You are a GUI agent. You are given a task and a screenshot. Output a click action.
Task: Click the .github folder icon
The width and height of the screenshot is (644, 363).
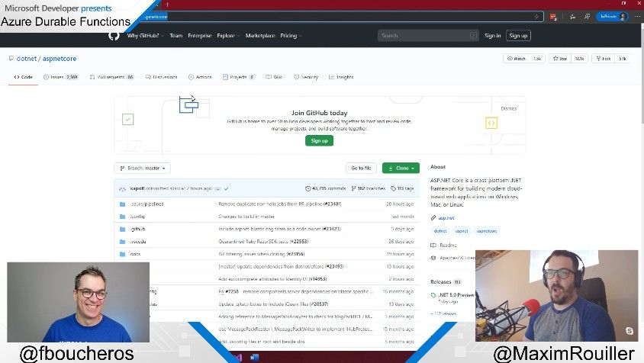pyautogui.click(x=122, y=229)
